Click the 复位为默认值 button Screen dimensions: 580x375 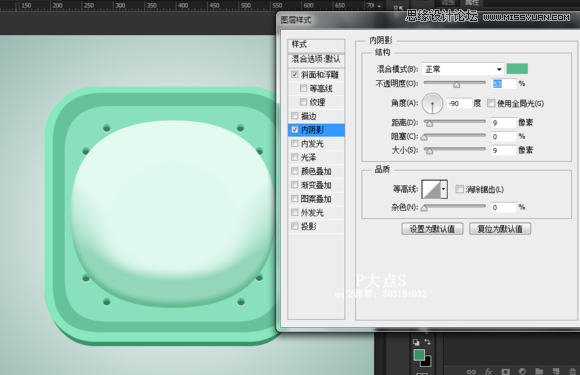(x=500, y=229)
